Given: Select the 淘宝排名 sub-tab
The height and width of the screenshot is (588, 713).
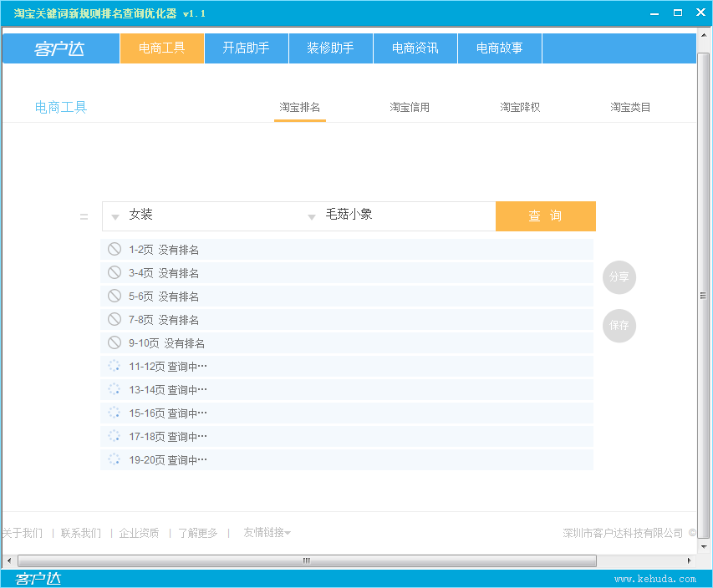Looking at the screenshot, I should (299, 107).
